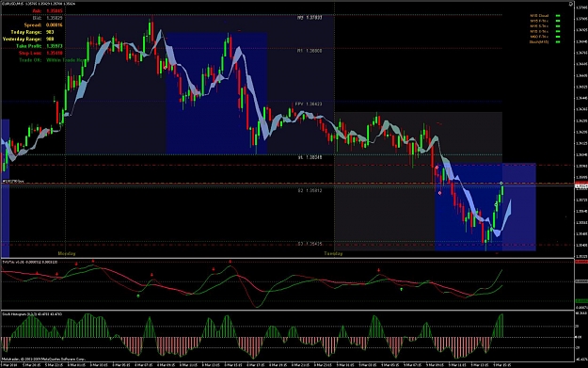Click the Tuesday day label
This screenshot has width=588, height=368.
[333, 253]
